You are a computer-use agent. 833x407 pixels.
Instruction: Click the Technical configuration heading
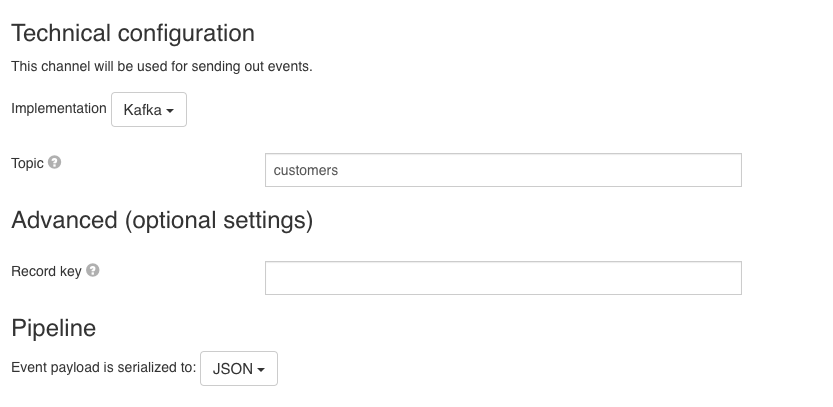coord(132,33)
